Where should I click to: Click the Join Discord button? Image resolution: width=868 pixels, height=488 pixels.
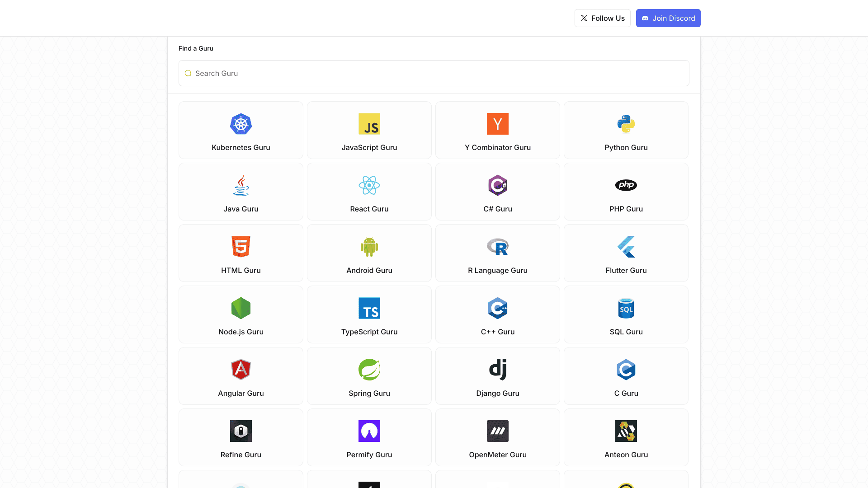tap(668, 18)
